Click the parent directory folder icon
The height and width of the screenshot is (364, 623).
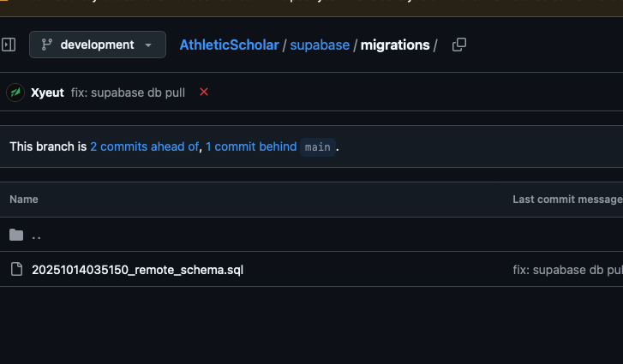(x=16, y=235)
